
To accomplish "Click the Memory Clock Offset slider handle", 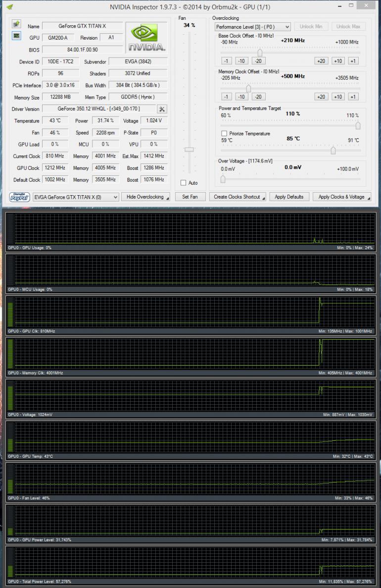I will pyautogui.click(x=248, y=88).
